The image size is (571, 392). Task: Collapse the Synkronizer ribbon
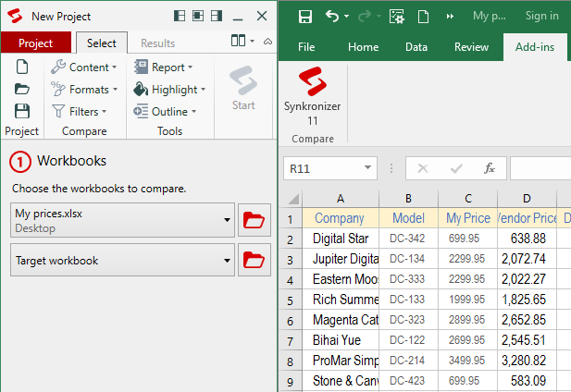pyautogui.click(x=267, y=41)
